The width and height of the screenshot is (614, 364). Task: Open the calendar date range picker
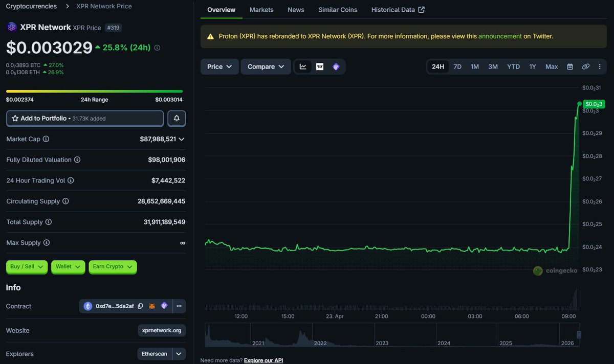pyautogui.click(x=570, y=66)
